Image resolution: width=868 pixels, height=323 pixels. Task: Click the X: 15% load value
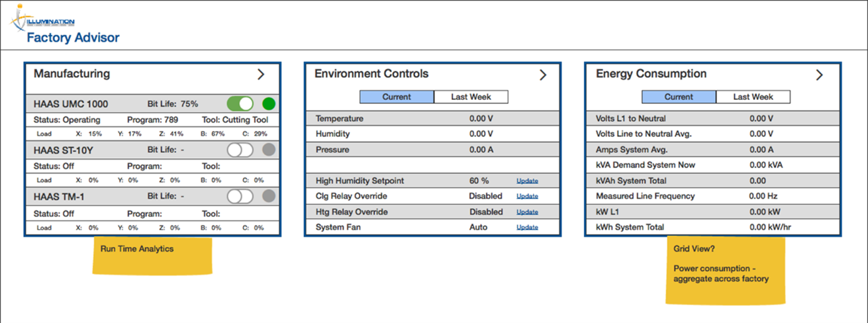[x=89, y=134]
